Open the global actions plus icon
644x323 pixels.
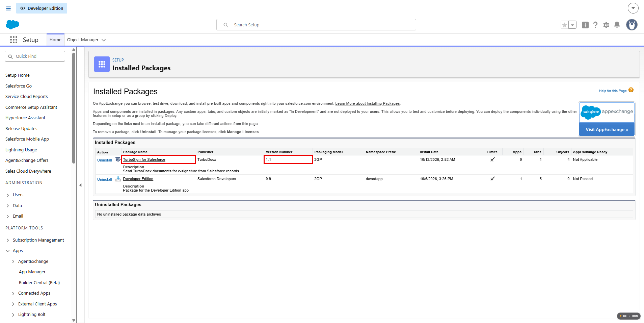[585, 25]
